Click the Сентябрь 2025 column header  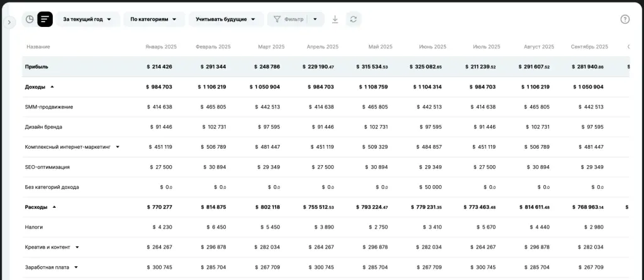tap(589, 46)
